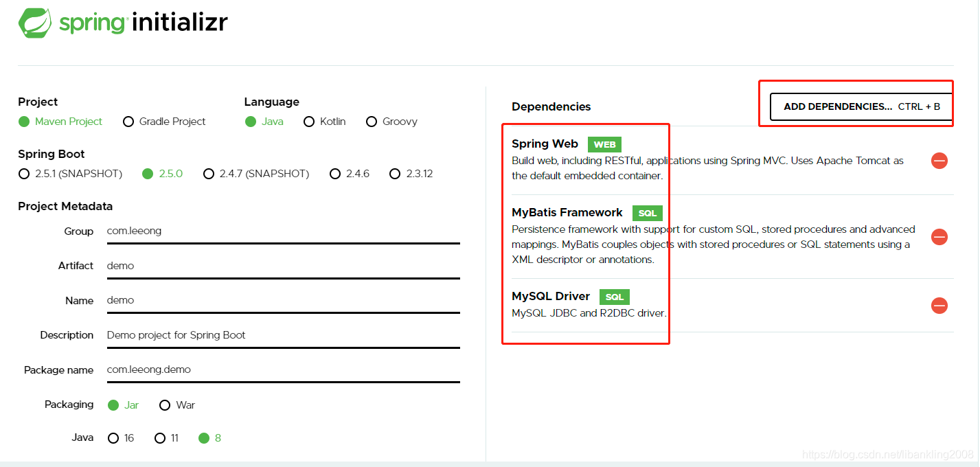Click the Spring Boot heading

52,154
